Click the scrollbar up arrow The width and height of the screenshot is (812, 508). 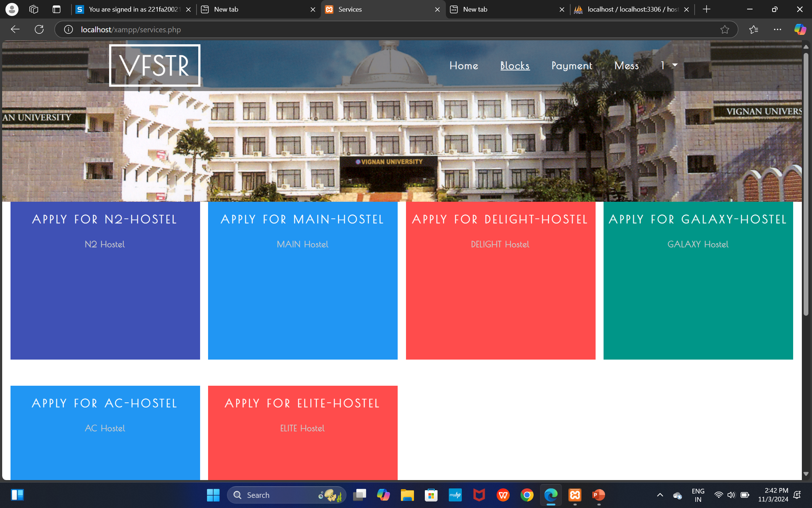[x=806, y=47]
